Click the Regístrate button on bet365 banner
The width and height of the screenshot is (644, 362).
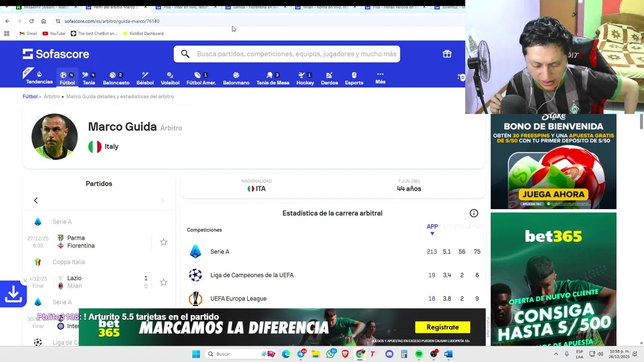click(x=442, y=327)
